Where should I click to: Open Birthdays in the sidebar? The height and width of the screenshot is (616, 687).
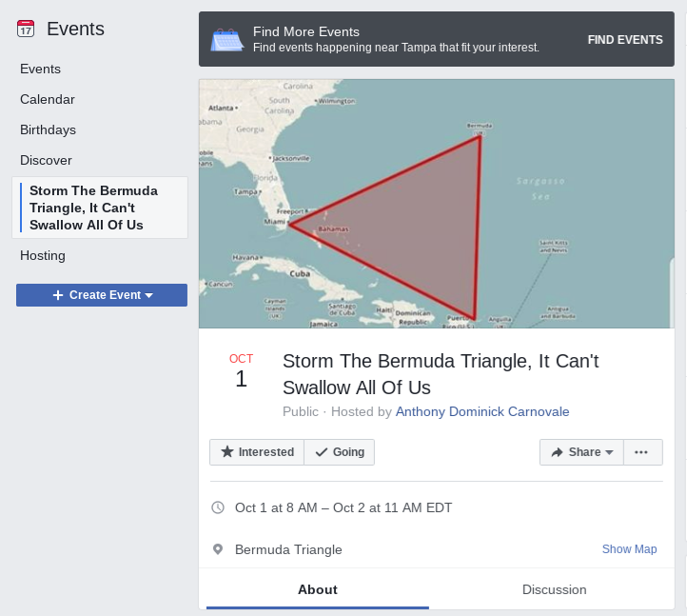pos(48,130)
